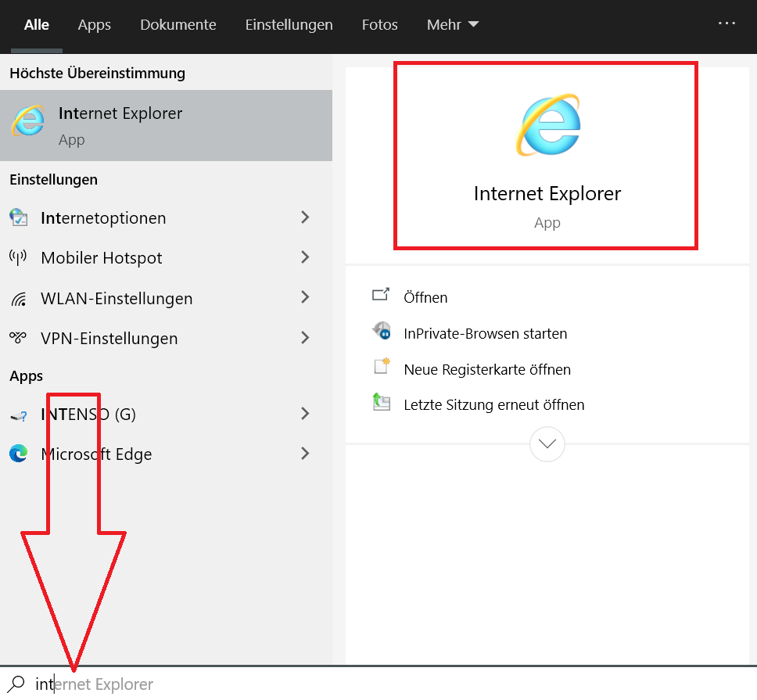Image resolution: width=757 pixels, height=700 pixels.
Task: Click the VPN-Einstellungen icon
Action: 18,337
